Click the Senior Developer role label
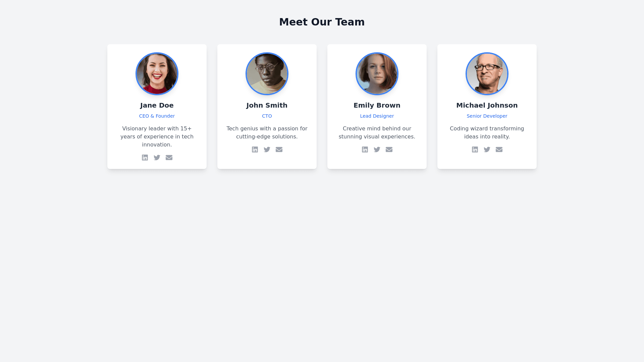The height and width of the screenshot is (362, 644). [487, 116]
